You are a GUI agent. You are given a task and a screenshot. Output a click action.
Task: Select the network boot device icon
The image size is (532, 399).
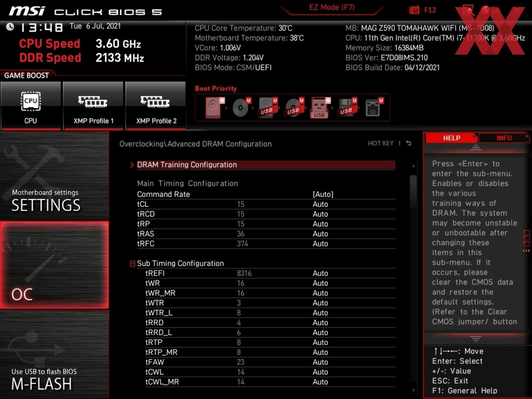tap(374, 107)
